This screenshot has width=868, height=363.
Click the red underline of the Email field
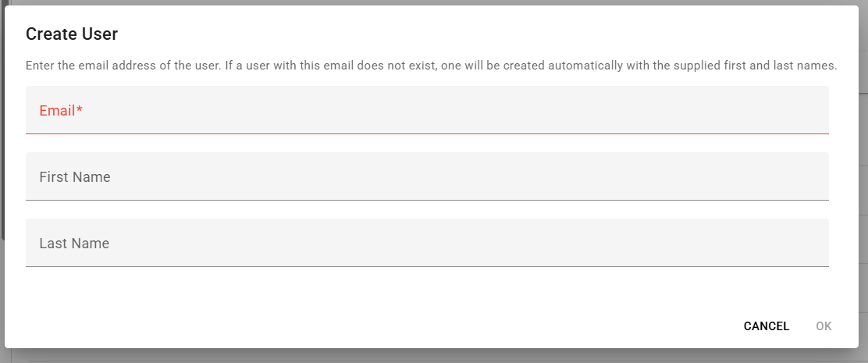[x=427, y=133]
